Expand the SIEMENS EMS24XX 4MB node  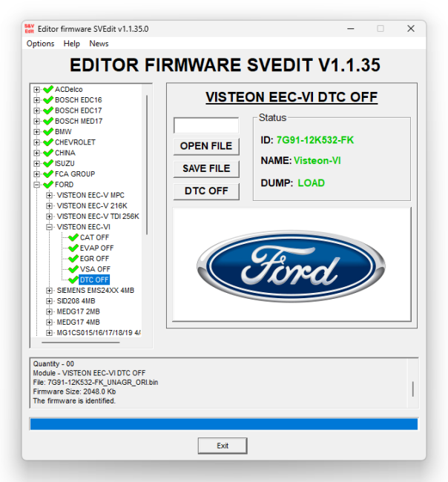tap(49, 290)
